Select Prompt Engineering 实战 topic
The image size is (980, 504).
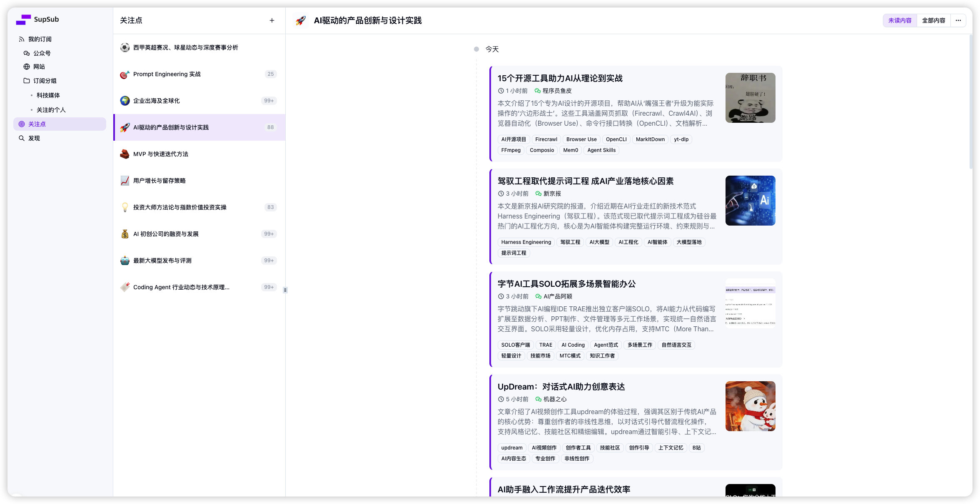pyautogui.click(x=199, y=74)
